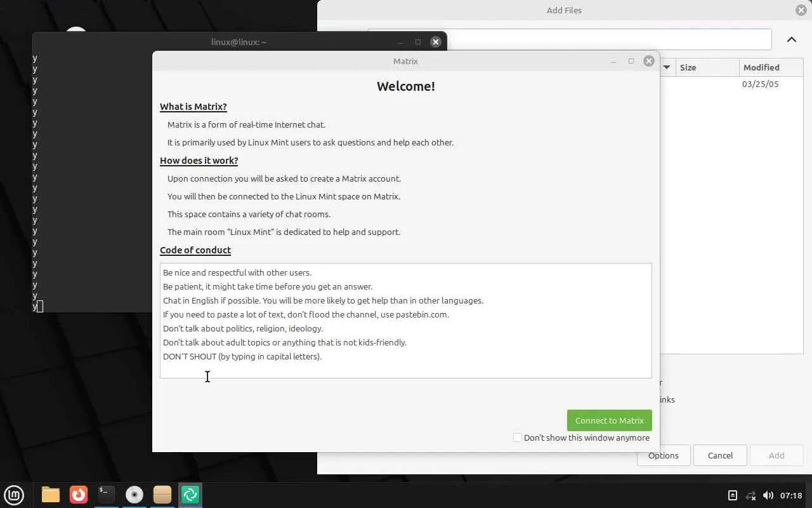Click "Matrix is a form of real-time Internet chat."

pos(246,124)
